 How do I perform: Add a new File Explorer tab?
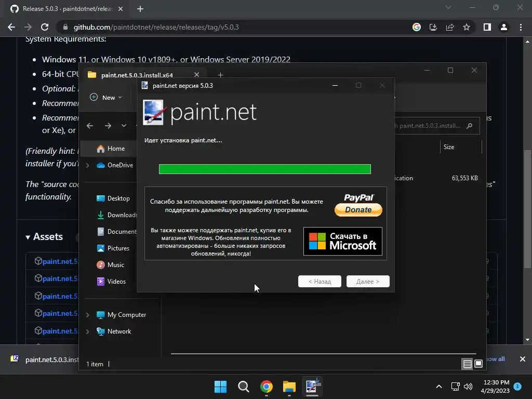click(x=220, y=75)
